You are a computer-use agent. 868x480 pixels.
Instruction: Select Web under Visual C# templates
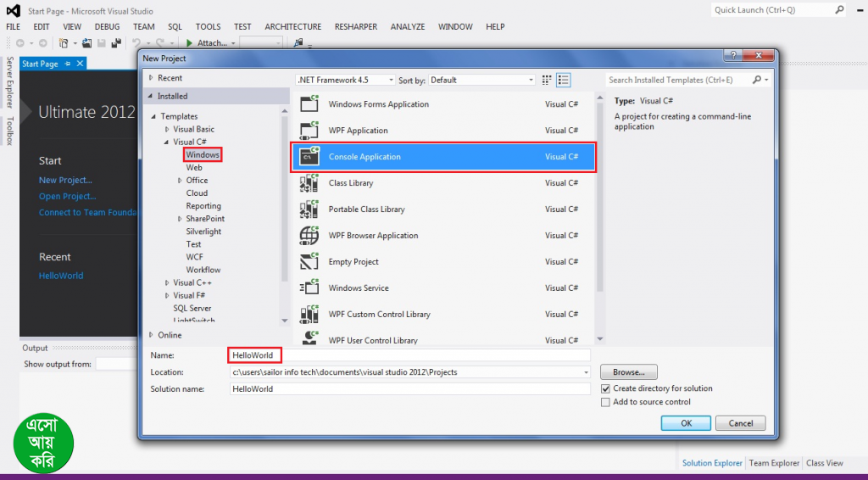click(x=194, y=168)
